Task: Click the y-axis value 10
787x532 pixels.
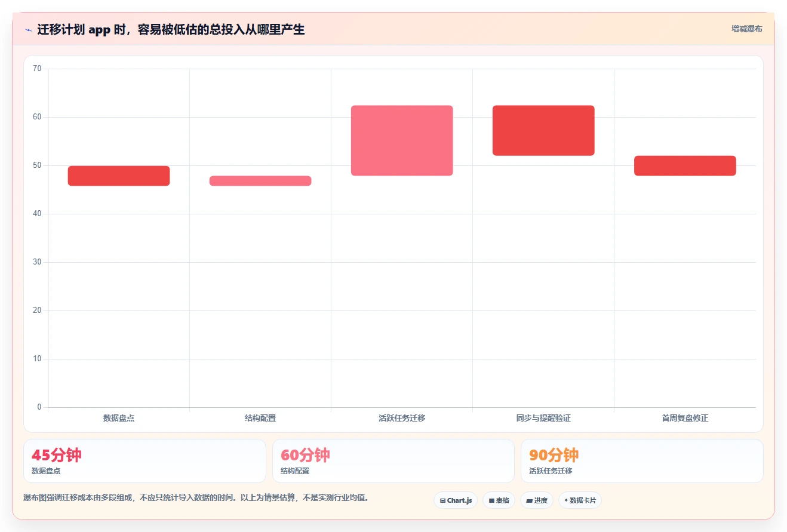Action: [x=37, y=359]
